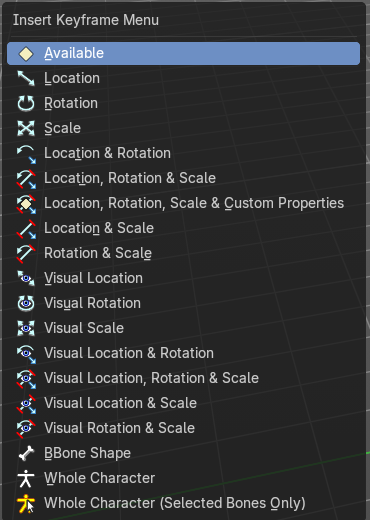The image size is (370, 520).
Task: Select Visual Rotation & Scale
Action: [183, 428]
